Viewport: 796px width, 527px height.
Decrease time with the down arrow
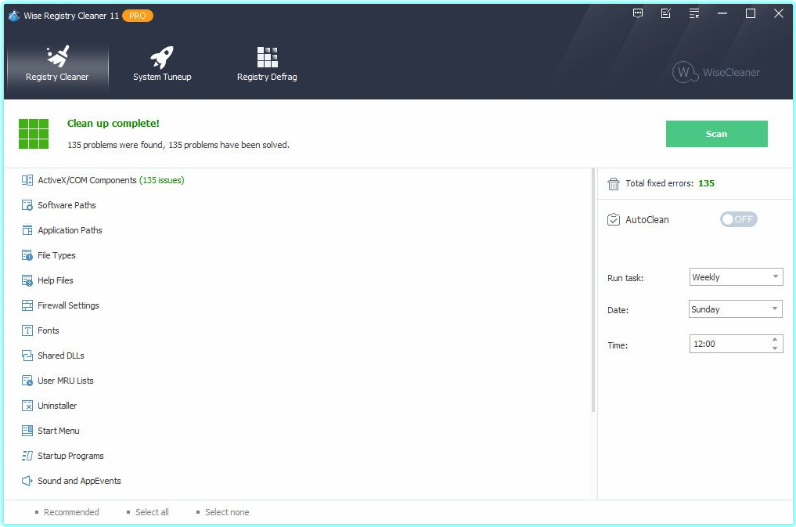(x=775, y=348)
